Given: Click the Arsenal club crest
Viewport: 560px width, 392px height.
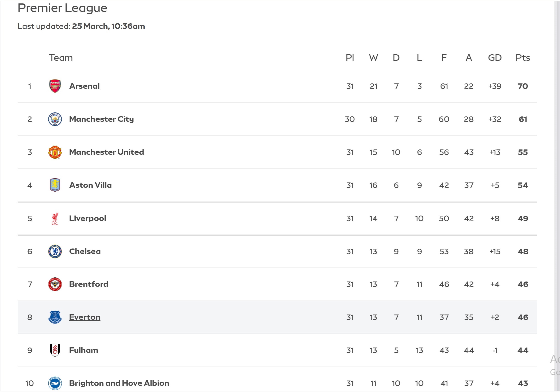Looking at the screenshot, I should [55, 86].
